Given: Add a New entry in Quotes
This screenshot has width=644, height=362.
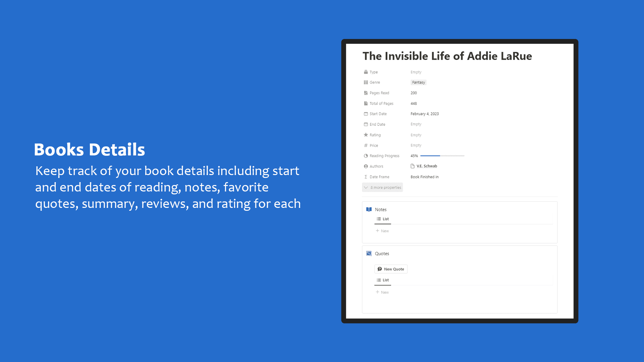Looking at the screenshot, I should 383,292.
